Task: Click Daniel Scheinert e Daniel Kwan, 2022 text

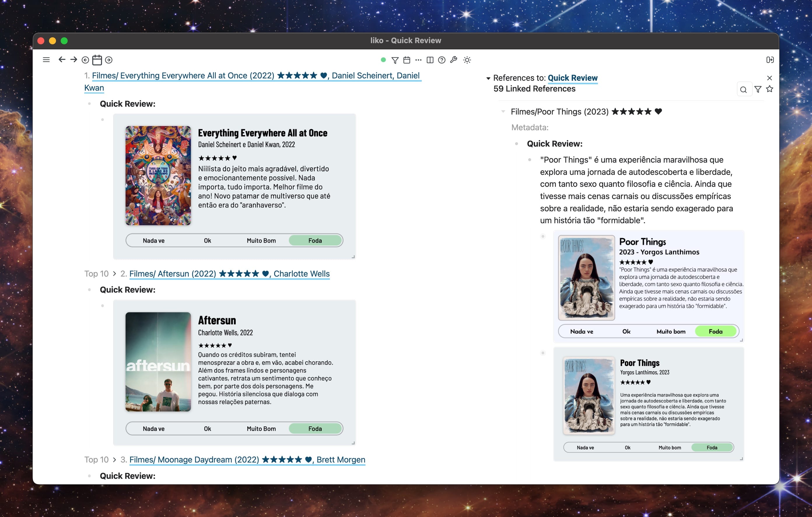Action: click(x=246, y=145)
